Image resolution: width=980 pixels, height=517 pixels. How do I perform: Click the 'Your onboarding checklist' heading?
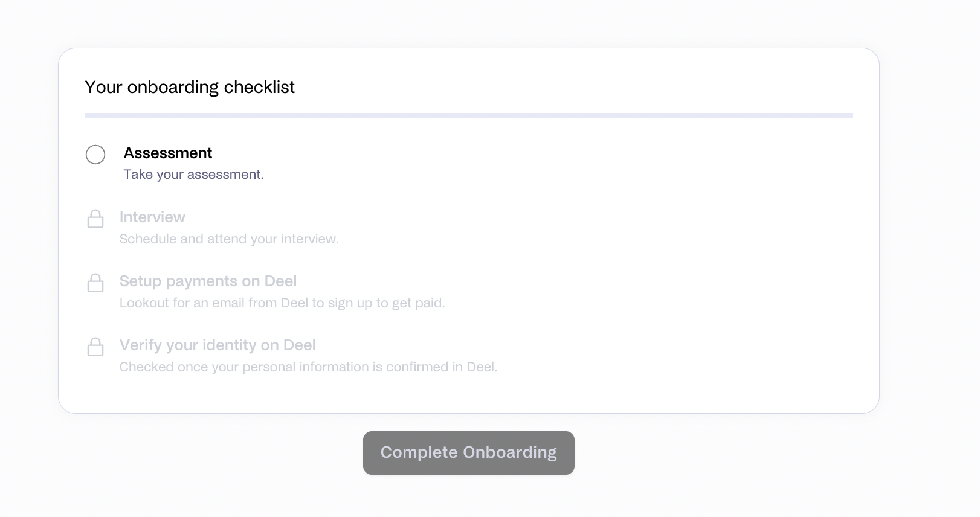(x=190, y=87)
